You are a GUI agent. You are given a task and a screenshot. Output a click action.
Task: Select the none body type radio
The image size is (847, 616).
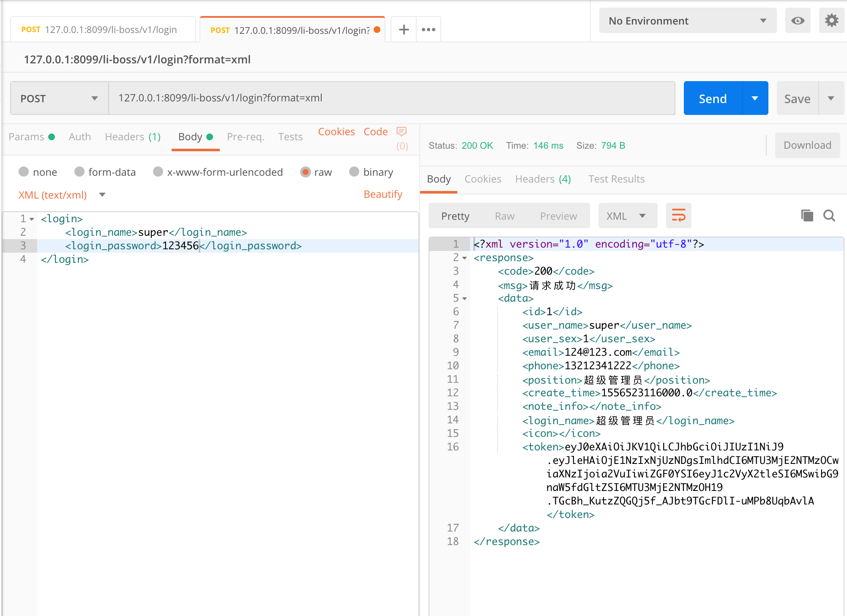(24, 172)
